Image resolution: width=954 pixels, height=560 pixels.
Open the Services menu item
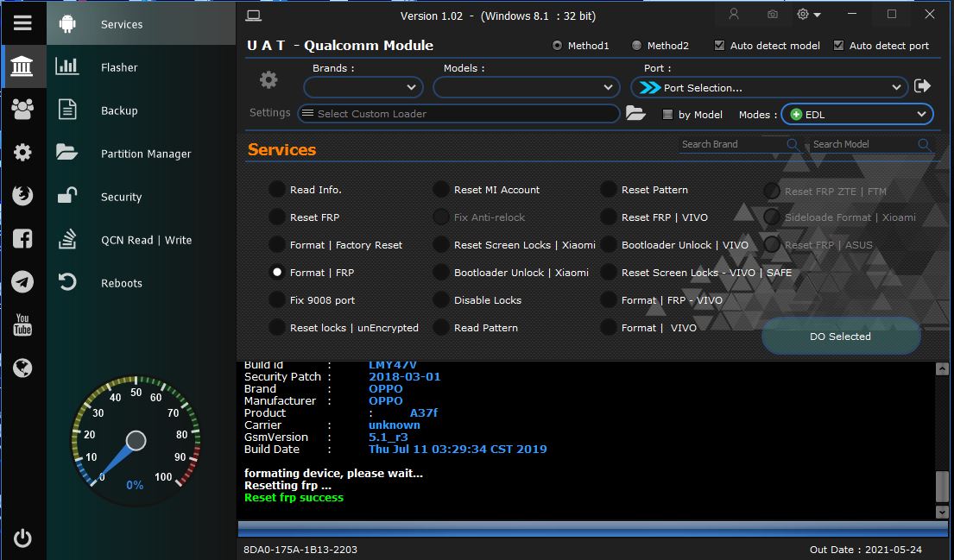[141, 23]
